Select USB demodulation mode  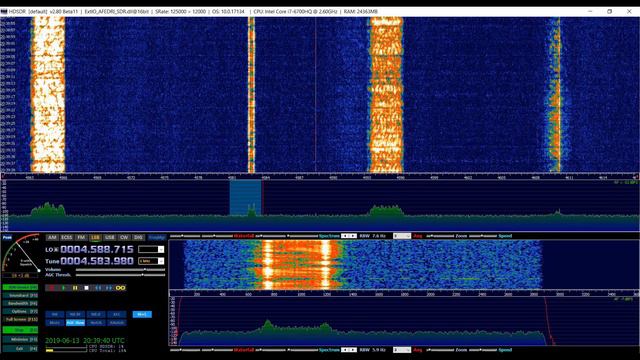(110, 237)
